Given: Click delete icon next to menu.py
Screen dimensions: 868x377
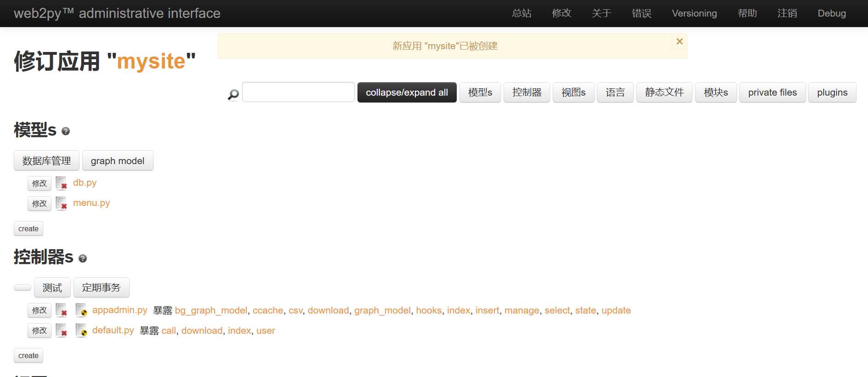Looking at the screenshot, I should click(62, 203).
